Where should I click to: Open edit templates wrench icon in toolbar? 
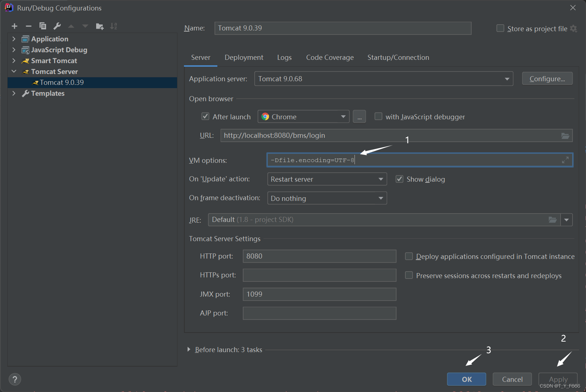point(57,26)
